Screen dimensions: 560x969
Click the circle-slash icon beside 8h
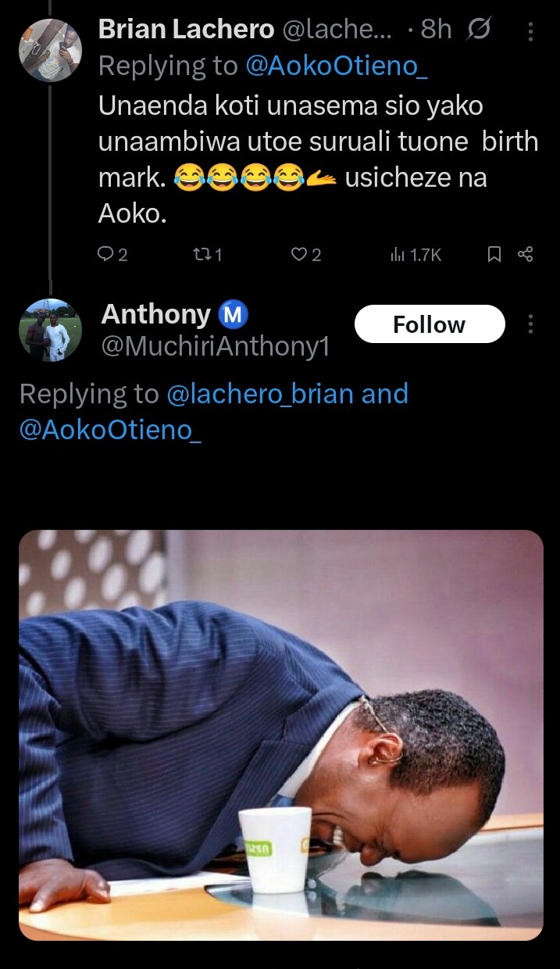tap(478, 30)
